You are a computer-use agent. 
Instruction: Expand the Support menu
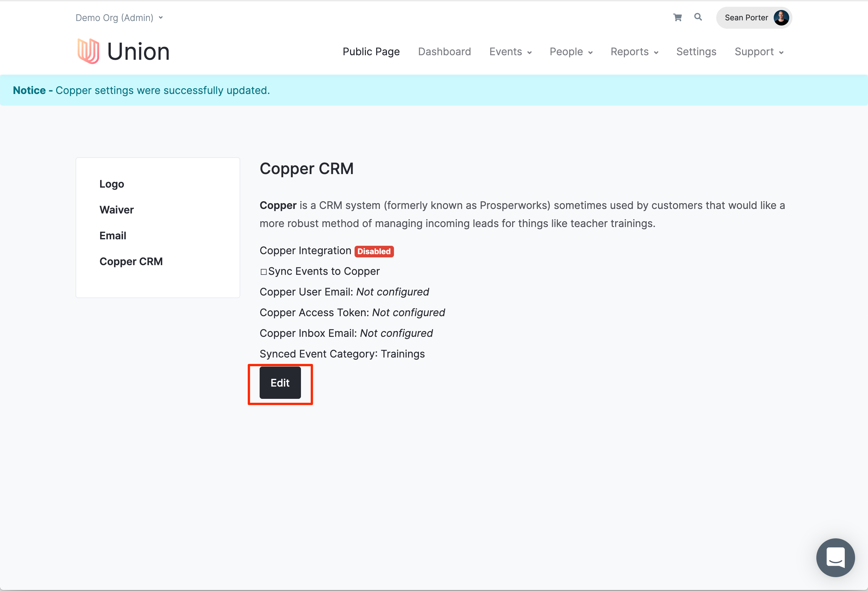(759, 52)
